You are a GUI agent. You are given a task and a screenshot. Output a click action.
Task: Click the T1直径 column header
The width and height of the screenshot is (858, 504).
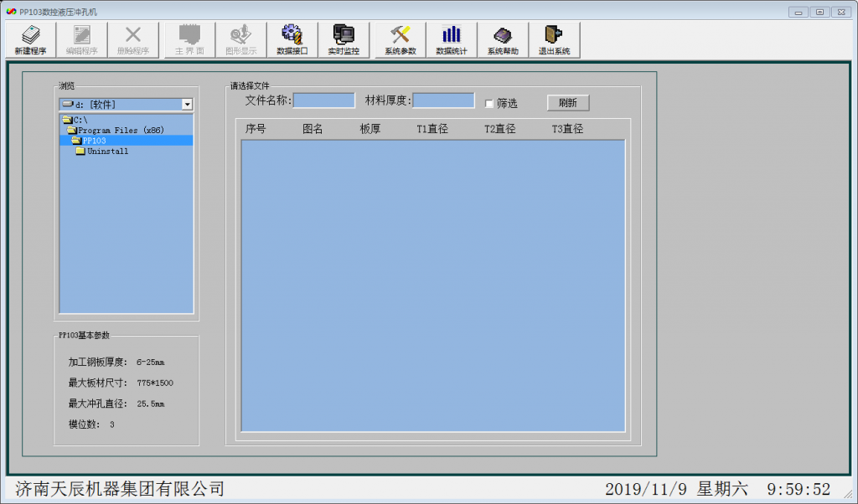[432, 129]
